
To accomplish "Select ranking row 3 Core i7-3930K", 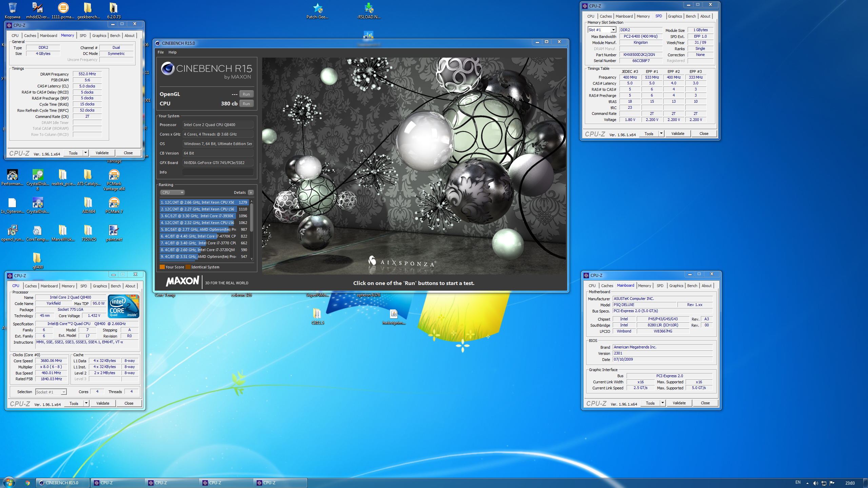I will [x=204, y=216].
